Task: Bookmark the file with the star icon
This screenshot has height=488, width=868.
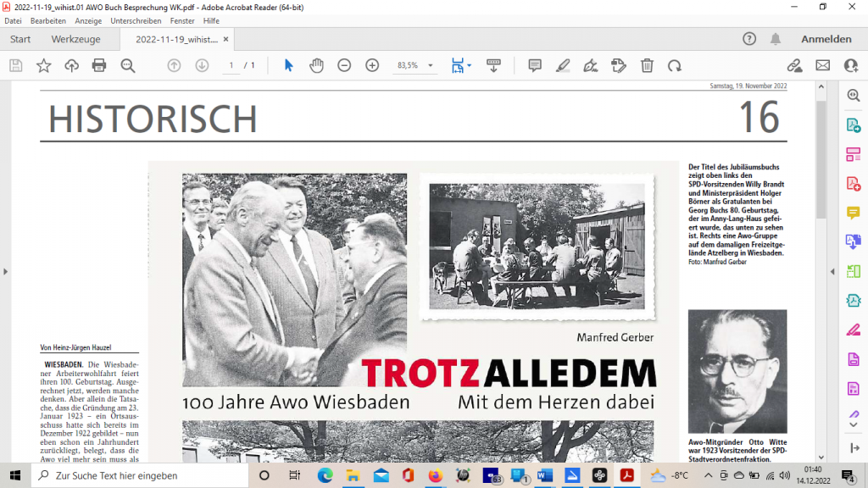Action: tap(43, 65)
